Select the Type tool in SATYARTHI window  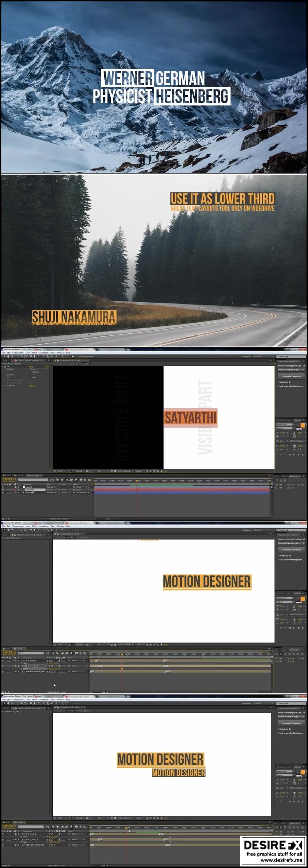pos(38,357)
